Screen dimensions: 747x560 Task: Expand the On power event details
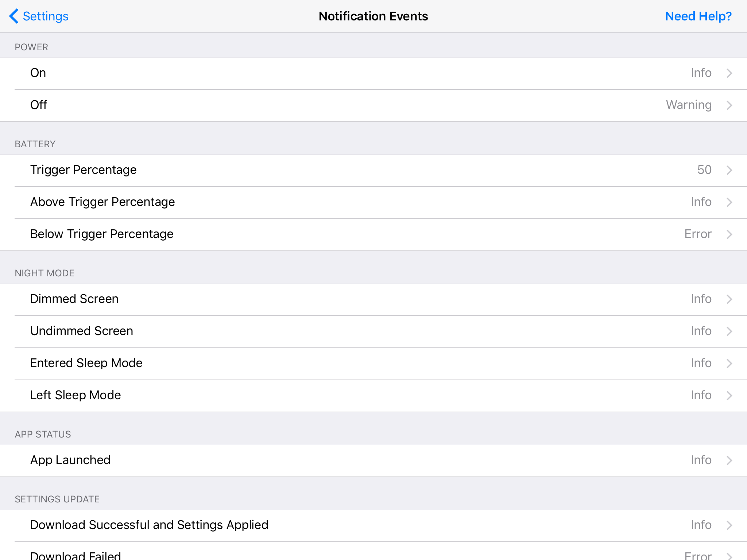pyautogui.click(x=729, y=73)
